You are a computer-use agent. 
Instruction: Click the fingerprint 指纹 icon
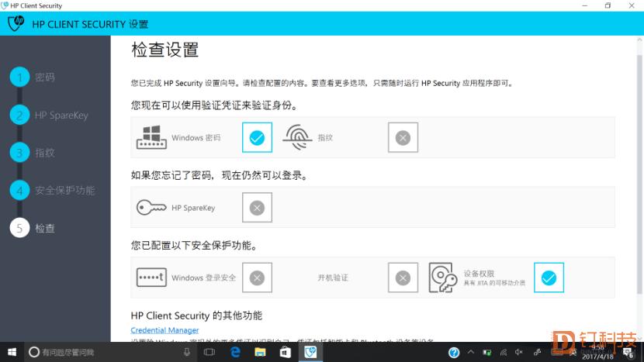297,137
